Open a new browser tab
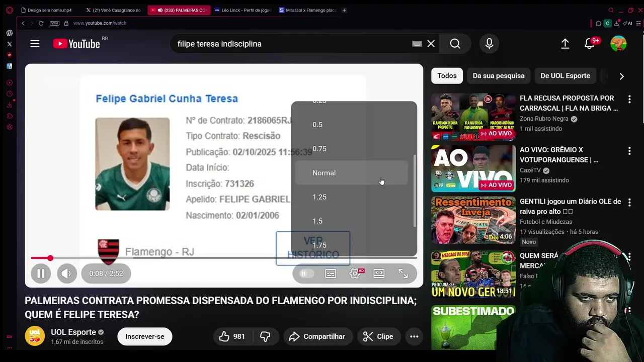The height and width of the screenshot is (362, 644). [344, 10]
